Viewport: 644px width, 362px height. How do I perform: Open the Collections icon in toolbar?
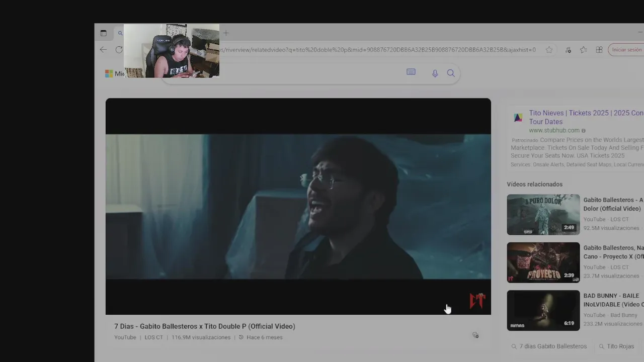599,50
